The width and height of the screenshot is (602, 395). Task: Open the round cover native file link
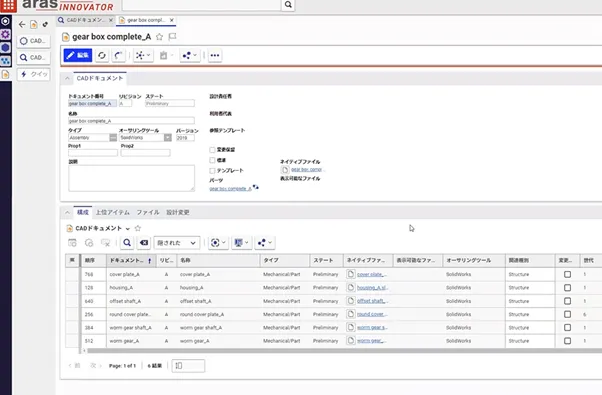click(x=371, y=314)
